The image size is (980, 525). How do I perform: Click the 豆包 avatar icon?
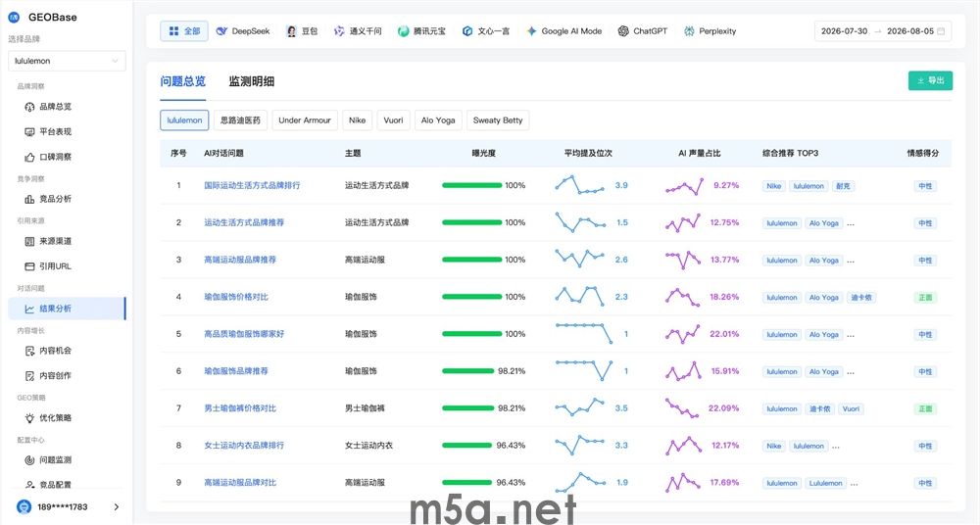(x=291, y=31)
